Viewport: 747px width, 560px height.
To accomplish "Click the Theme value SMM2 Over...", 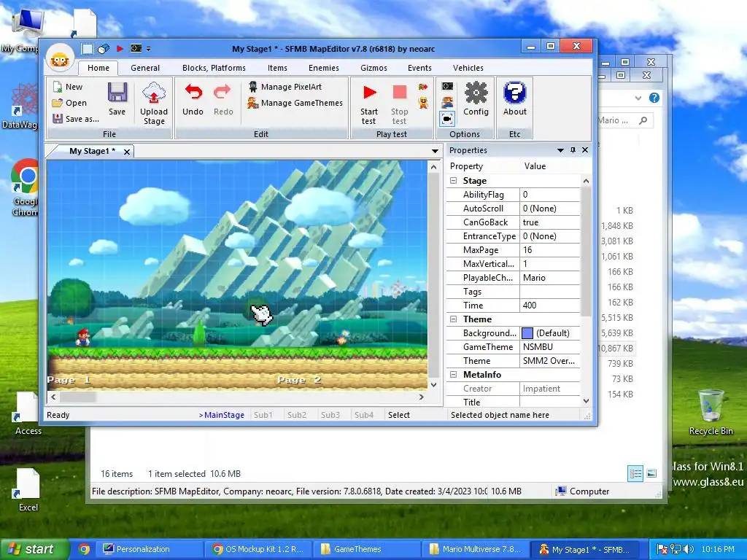I will pos(550,361).
